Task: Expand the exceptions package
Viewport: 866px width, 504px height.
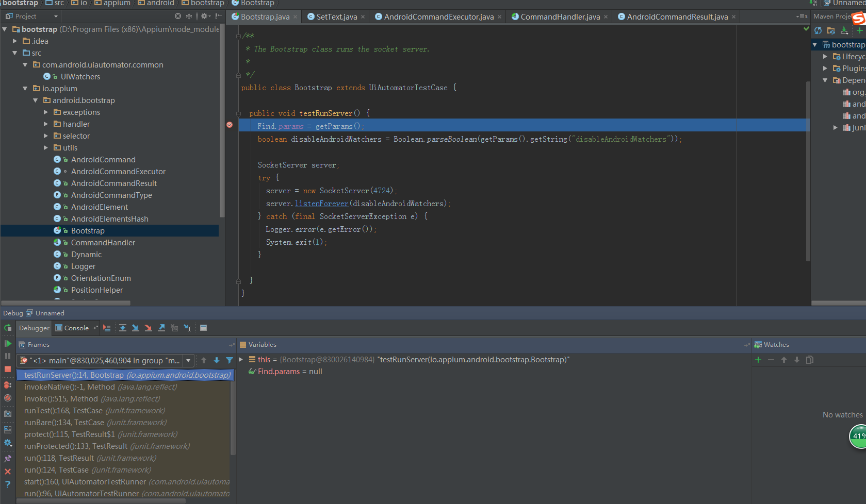Action: click(x=46, y=112)
